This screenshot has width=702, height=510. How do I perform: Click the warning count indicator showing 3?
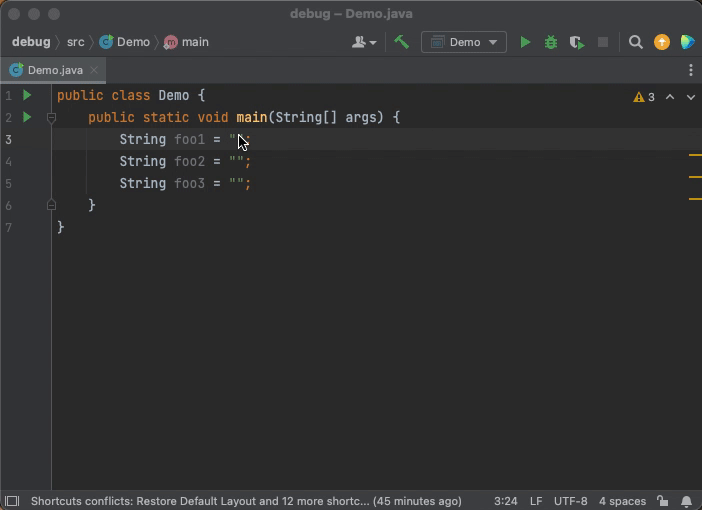644,97
